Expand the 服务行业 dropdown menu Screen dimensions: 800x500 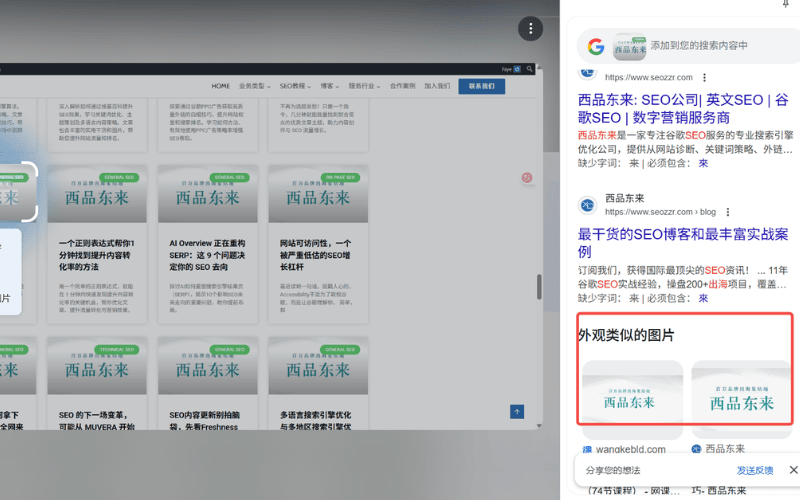(x=364, y=86)
